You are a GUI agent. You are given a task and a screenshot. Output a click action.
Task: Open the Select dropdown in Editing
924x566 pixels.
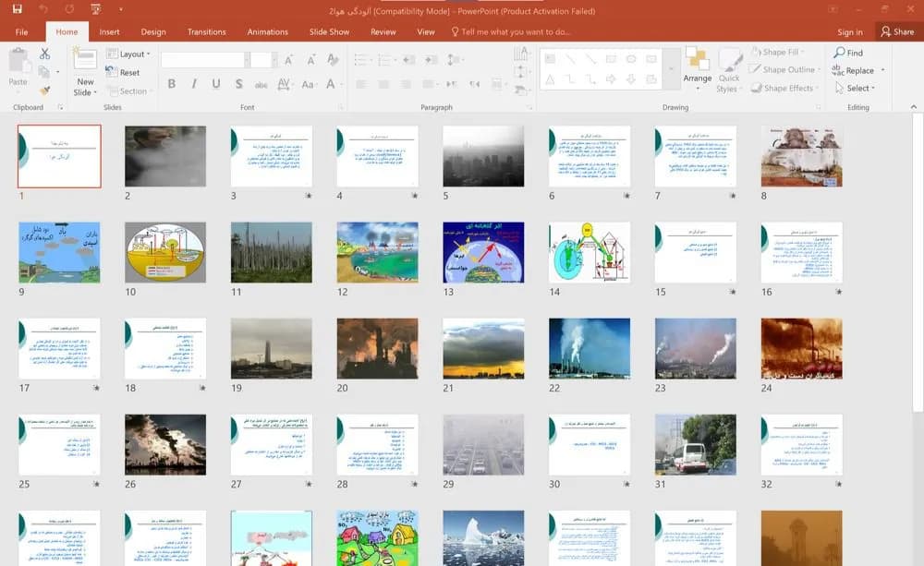point(856,88)
